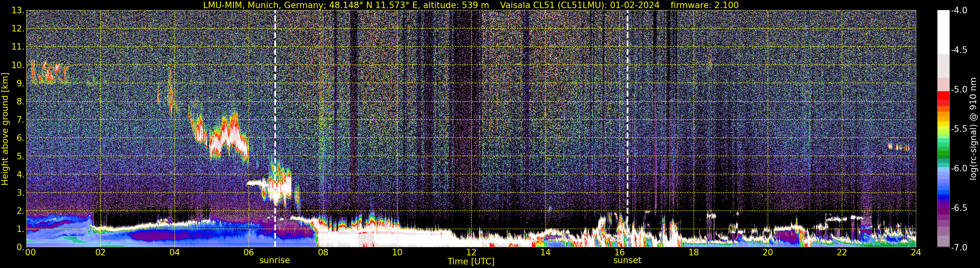Click the colorbar tick label '-4.5'
The width and height of the screenshot is (980, 268).
click(x=959, y=50)
